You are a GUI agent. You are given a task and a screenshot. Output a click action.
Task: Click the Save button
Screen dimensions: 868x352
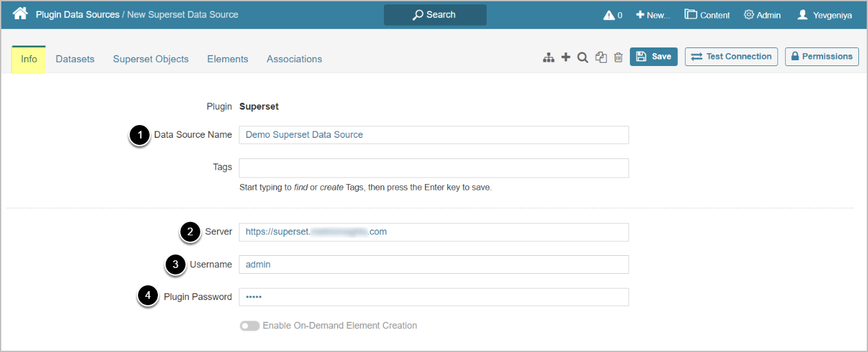[654, 56]
